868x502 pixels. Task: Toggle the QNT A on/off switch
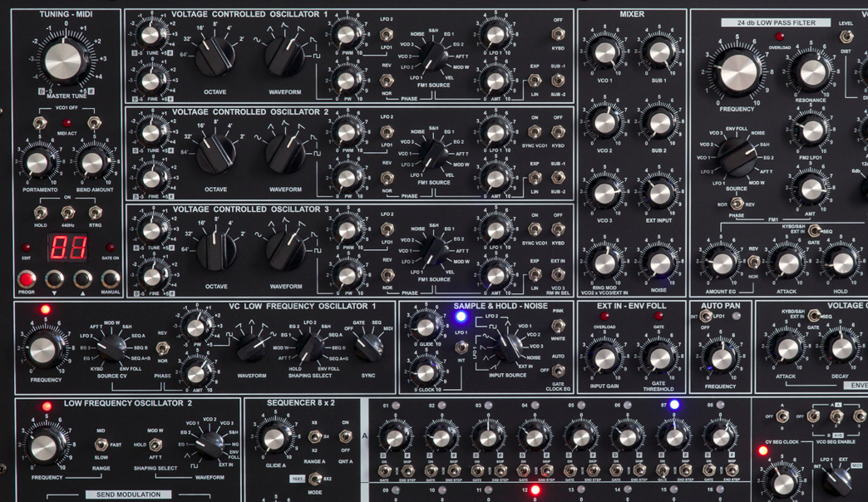[x=345, y=436]
